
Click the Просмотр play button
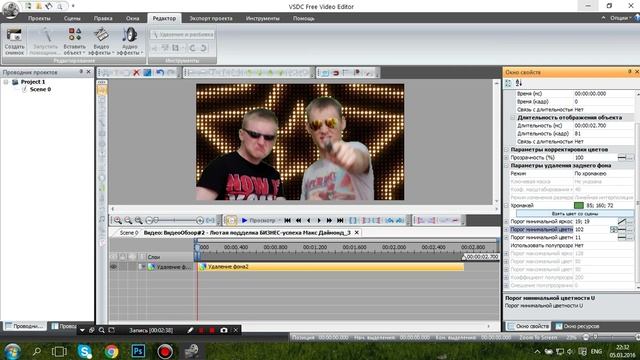(258, 220)
